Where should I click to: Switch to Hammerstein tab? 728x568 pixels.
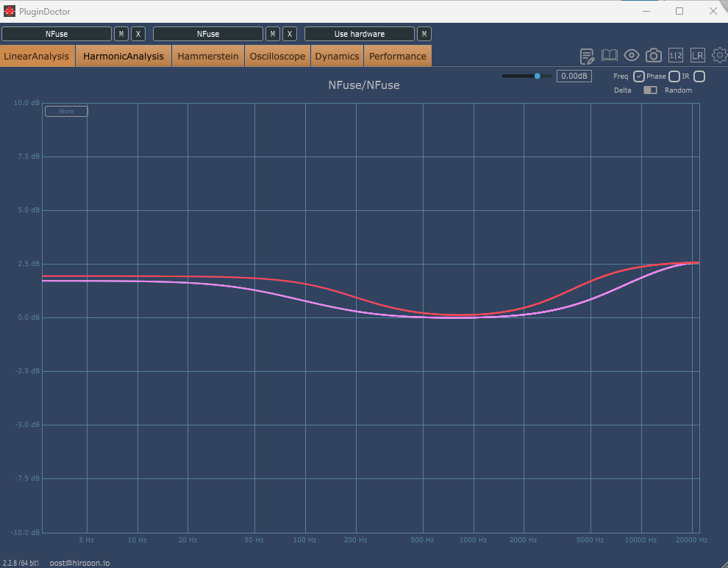(x=208, y=56)
